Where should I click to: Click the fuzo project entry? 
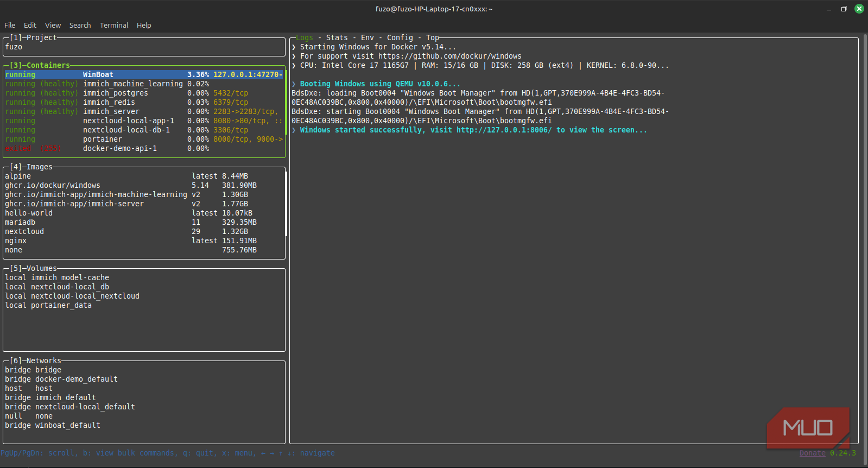pos(14,47)
